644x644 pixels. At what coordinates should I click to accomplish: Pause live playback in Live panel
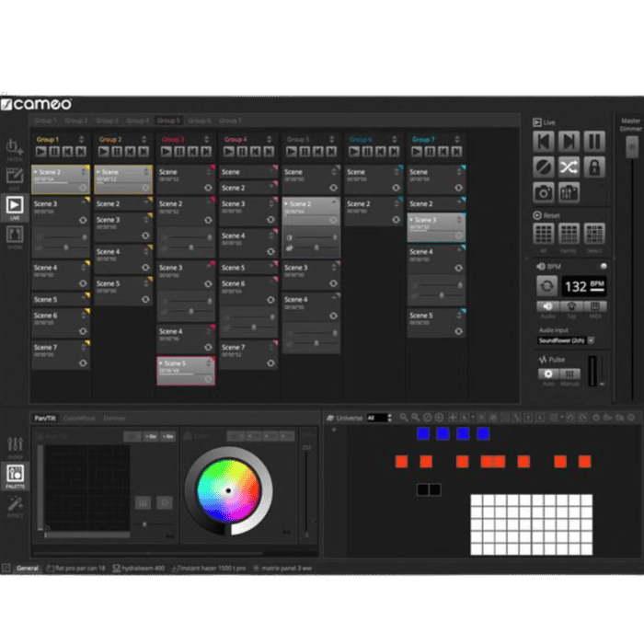click(594, 141)
